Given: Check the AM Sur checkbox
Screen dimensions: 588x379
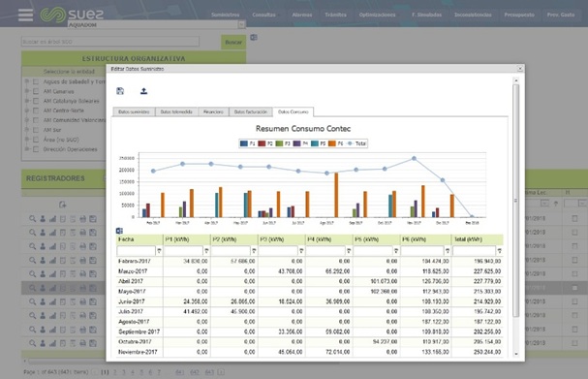Looking at the screenshot, I should click(36, 130).
